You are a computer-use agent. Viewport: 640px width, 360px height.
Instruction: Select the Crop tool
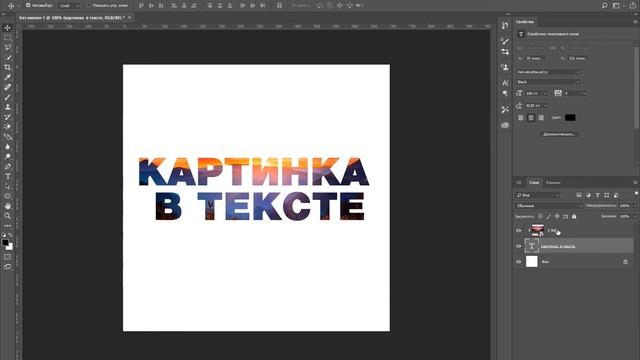tap(7, 67)
